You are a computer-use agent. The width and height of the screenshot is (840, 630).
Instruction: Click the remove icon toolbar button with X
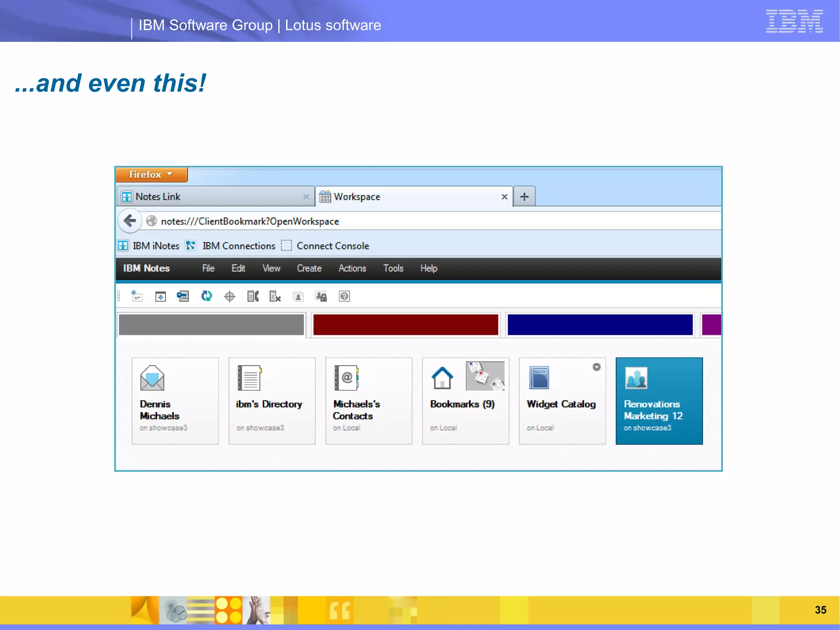click(x=275, y=296)
